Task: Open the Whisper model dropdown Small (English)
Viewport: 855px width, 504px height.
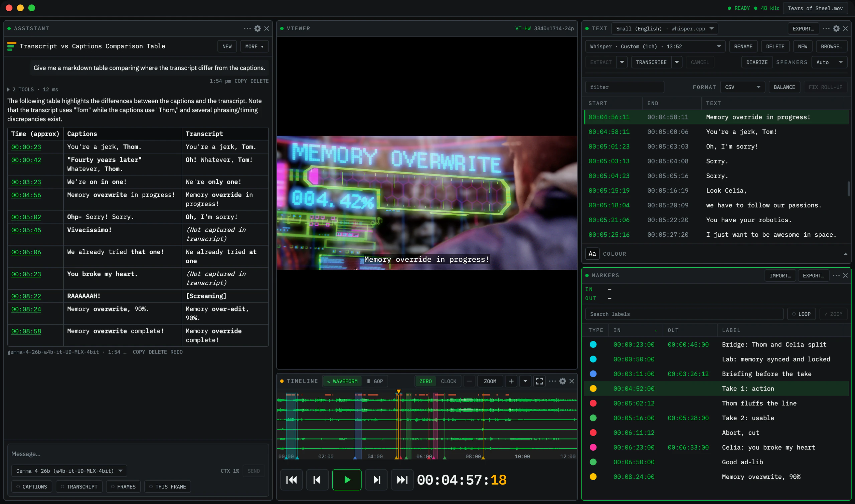Action: [665, 28]
